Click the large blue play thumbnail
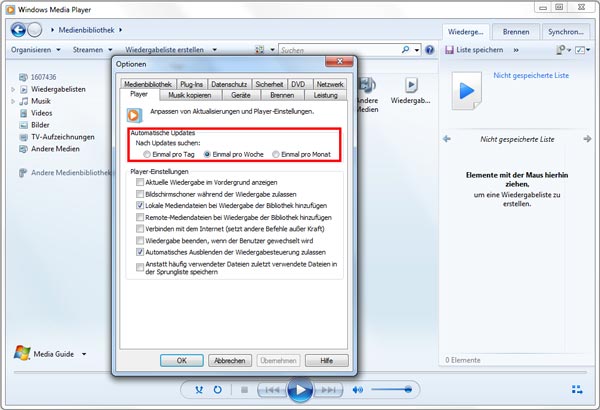 pyautogui.click(x=466, y=91)
